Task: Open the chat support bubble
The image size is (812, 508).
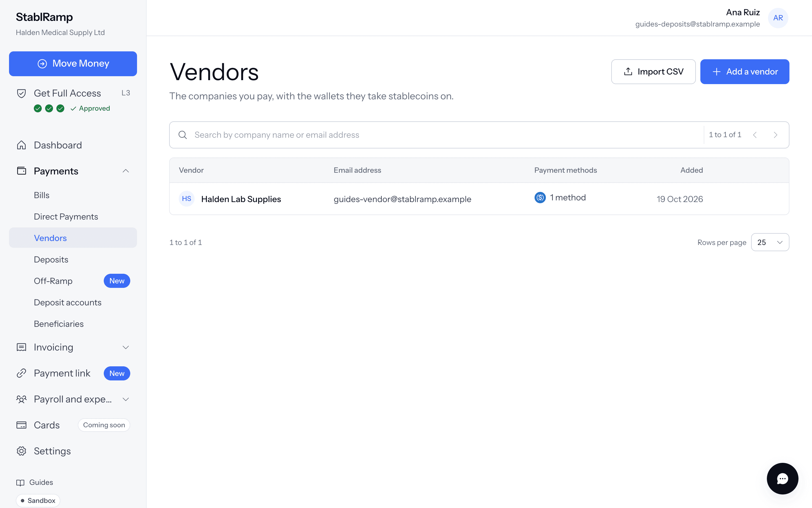Action: (x=782, y=478)
